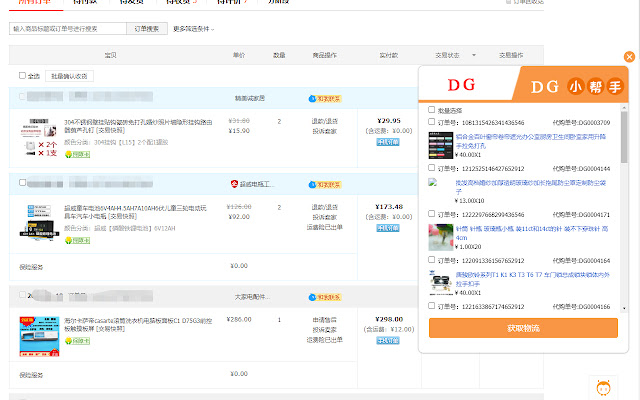Image resolution: width=640 pixels, height=400 pixels.
Task: Click refund/return link for the 304 hook item
Action: (325, 121)
